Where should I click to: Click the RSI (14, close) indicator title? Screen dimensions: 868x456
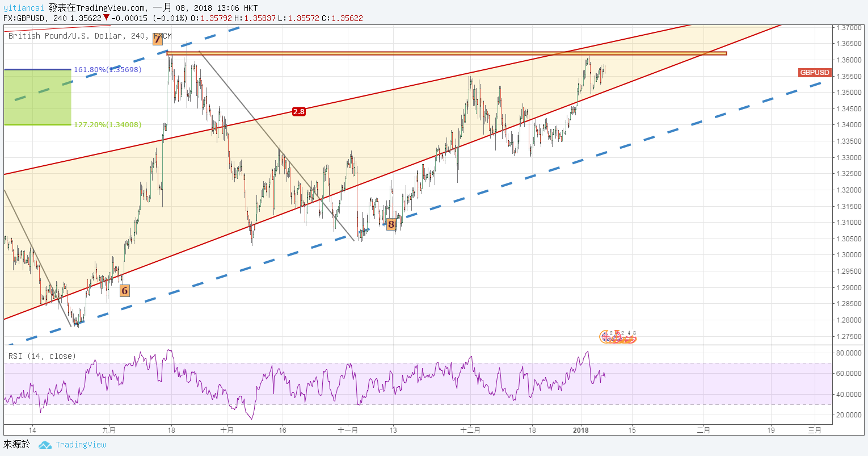[42, 356]
